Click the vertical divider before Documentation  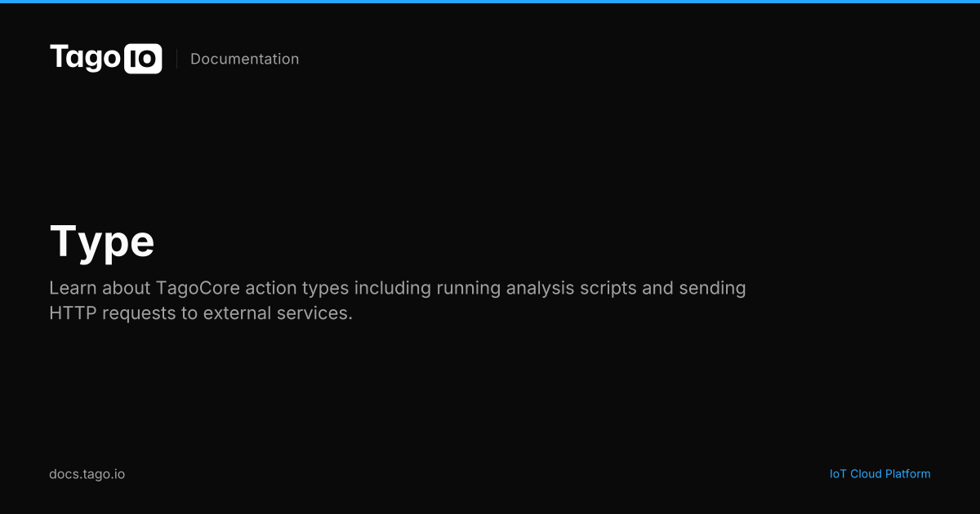pos(176,59)
